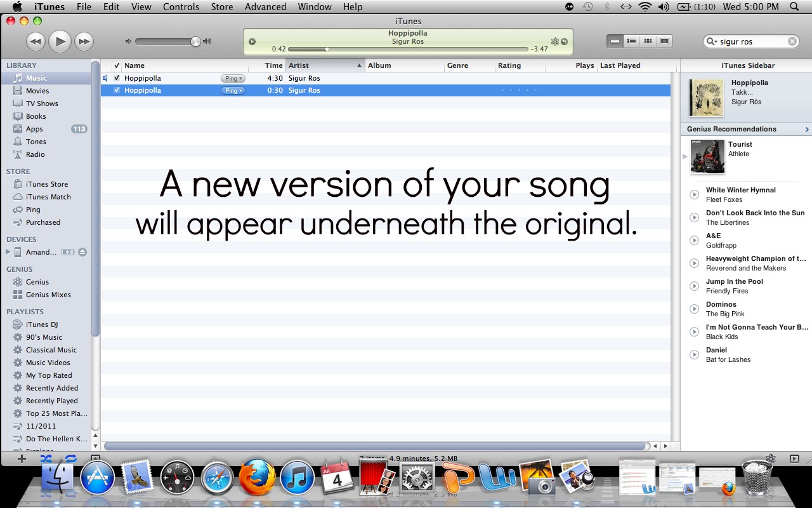Open Safari from the Dock
Viewport: 812px width, 508px height.
coord(217,478)
